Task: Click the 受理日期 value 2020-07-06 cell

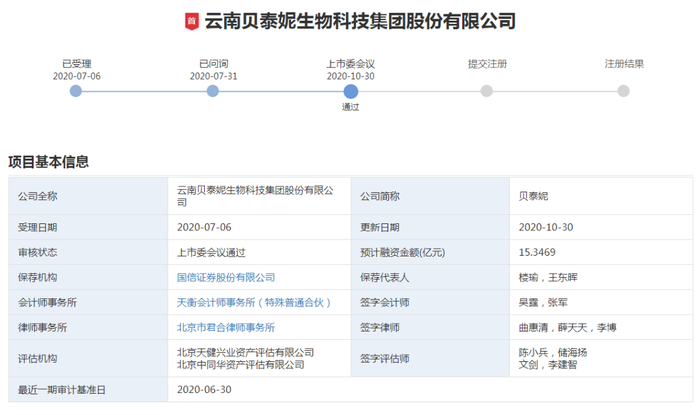Action: 259,227
